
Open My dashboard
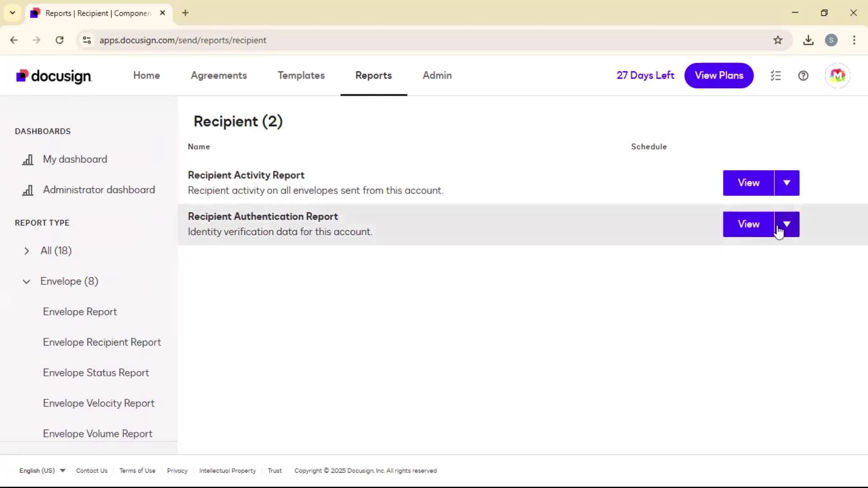click(x=75, y=160)
